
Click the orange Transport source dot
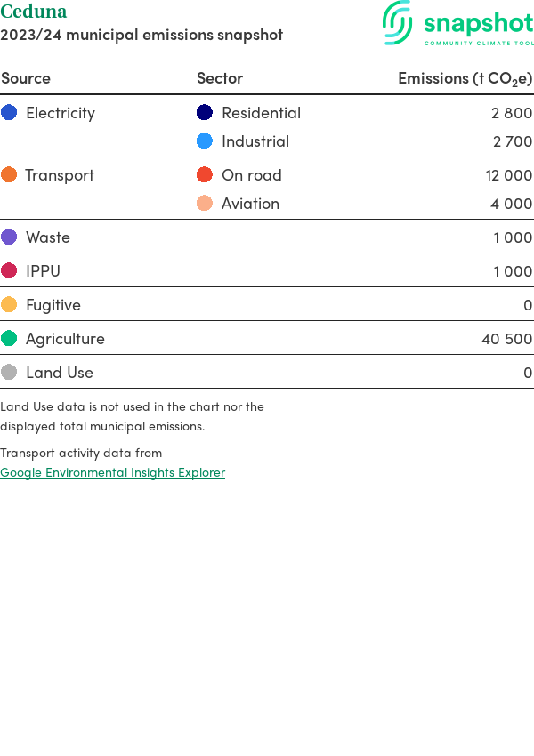[9, 174]
